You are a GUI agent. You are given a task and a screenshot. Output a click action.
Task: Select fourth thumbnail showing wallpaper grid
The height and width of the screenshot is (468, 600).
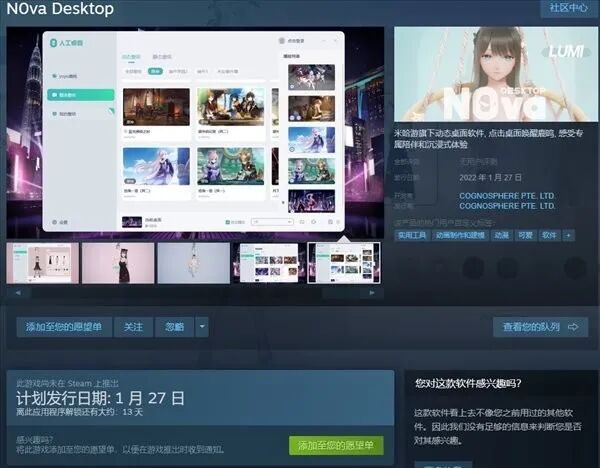269,263
